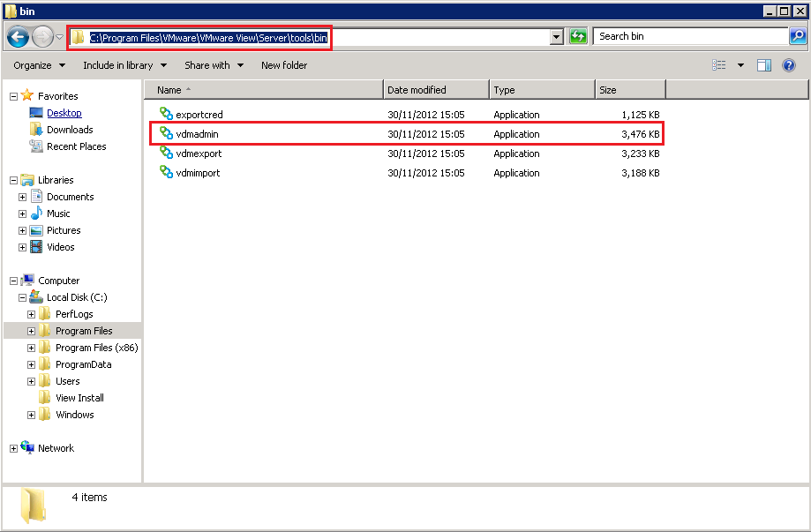Open the Organize menu
The image size is (811, 532).
[x=39, y=65]
